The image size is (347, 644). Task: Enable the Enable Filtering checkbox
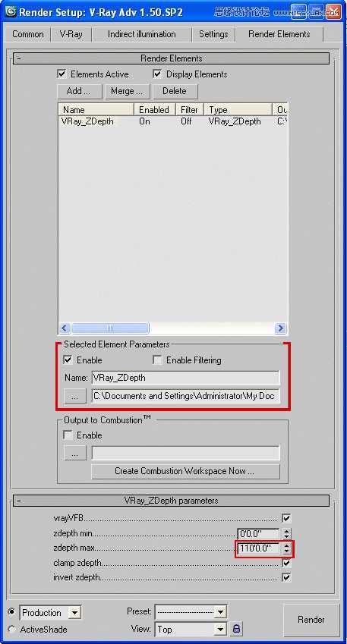(157, 360)
